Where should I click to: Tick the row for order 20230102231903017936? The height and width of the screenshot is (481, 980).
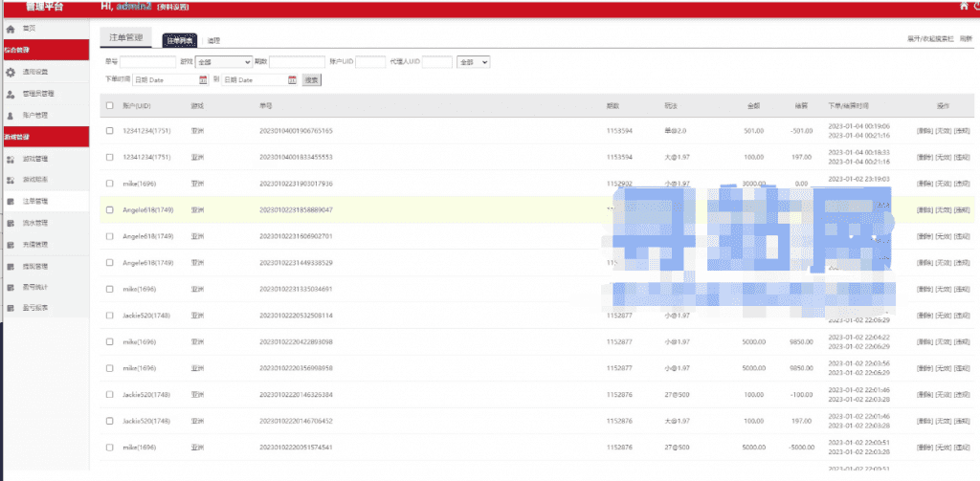[110, 184]
